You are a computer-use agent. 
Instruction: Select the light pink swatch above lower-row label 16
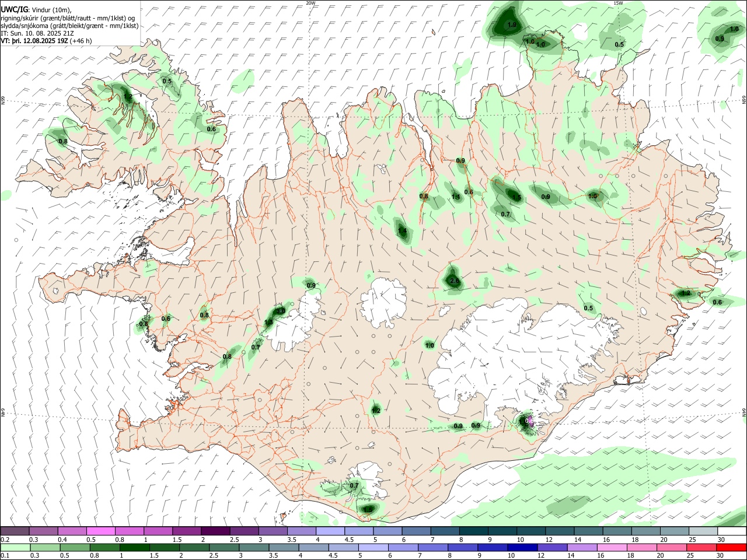(612, 547)
